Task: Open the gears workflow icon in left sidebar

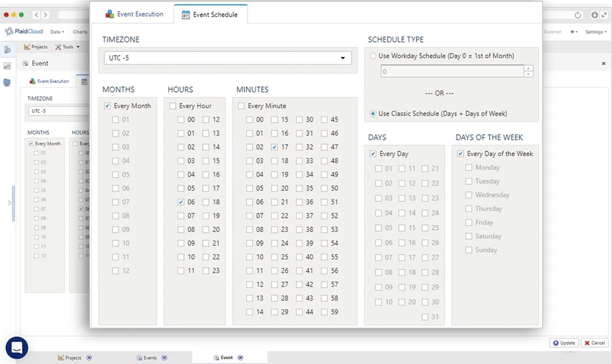Action: (x=7, y=49)
